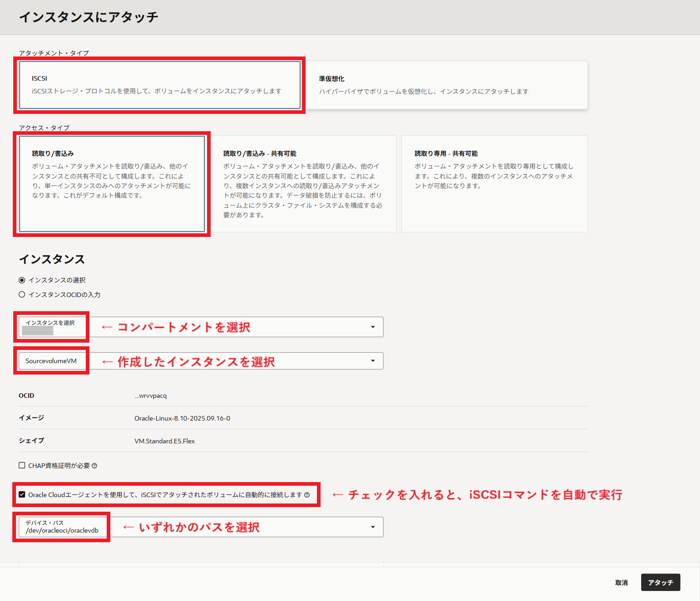Open the SourcevolumeVM instance dropdown
This screenshot has width=700, height=601.
(x=201, y=361)
